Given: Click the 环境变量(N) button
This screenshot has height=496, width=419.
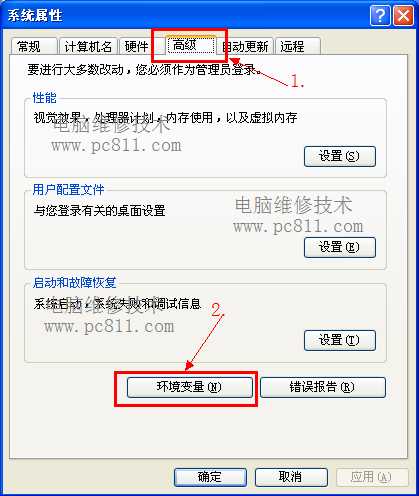Looking at the screenshot, I should click(x=190, y=387).
